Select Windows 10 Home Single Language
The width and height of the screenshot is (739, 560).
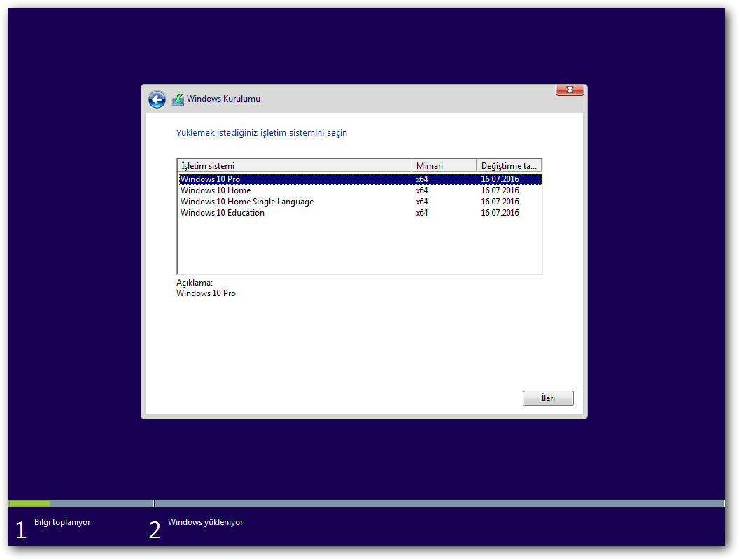point(246,201)
